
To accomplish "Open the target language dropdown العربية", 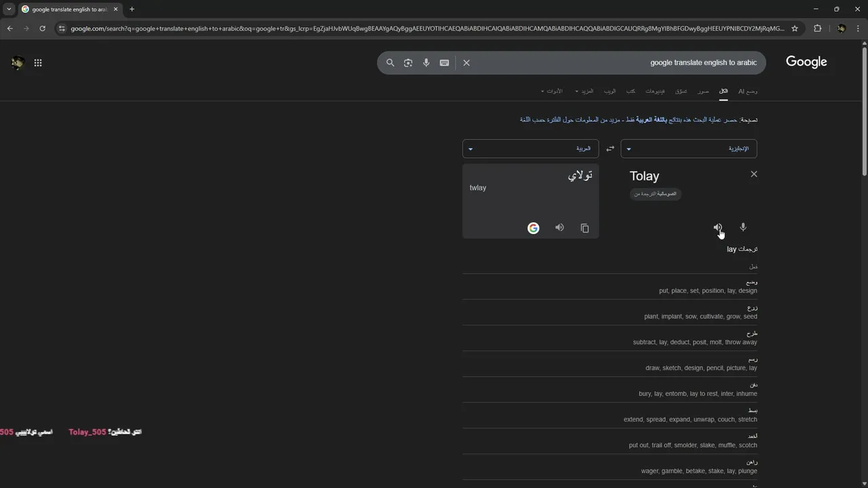I will 530,148.
